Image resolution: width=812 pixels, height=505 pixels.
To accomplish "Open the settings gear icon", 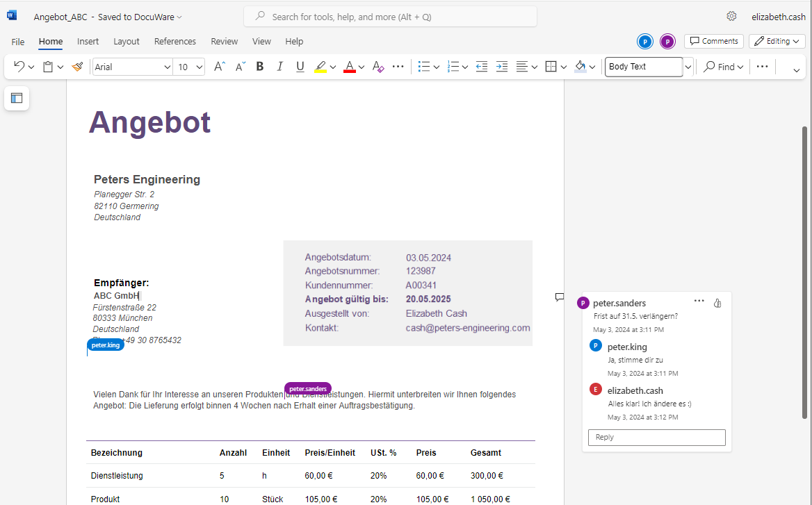I will coord(731,16).
